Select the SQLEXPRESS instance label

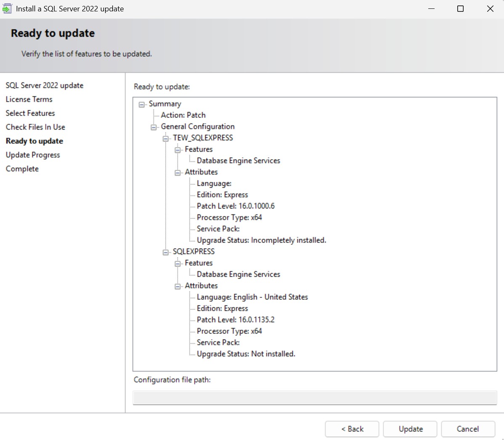point(194,251)
